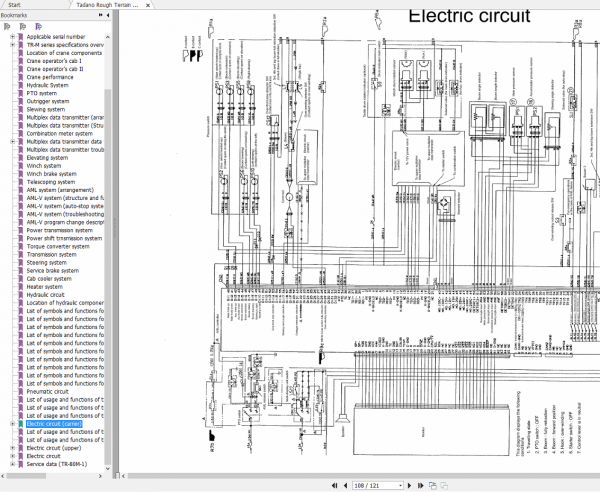Expand the Applicable serial number bookmark
The height and width of the screenshot is (492, 600).
tap(12, 37)
